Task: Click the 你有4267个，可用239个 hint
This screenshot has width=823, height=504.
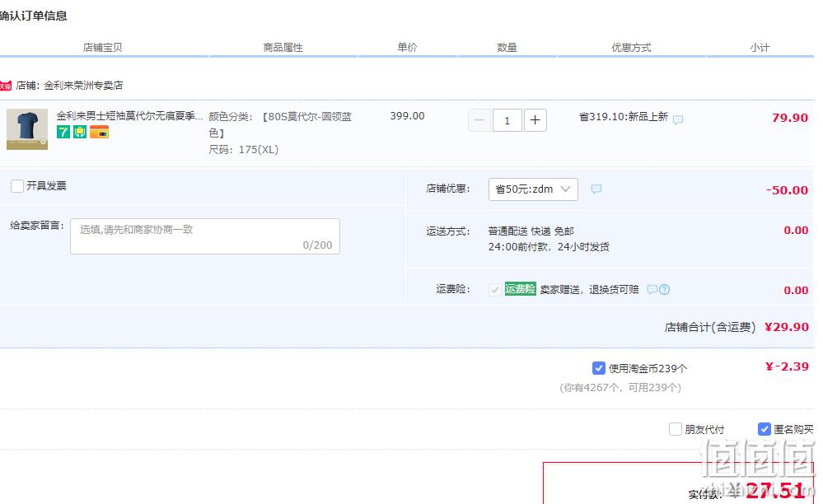Action: click(x=620, y=388)
